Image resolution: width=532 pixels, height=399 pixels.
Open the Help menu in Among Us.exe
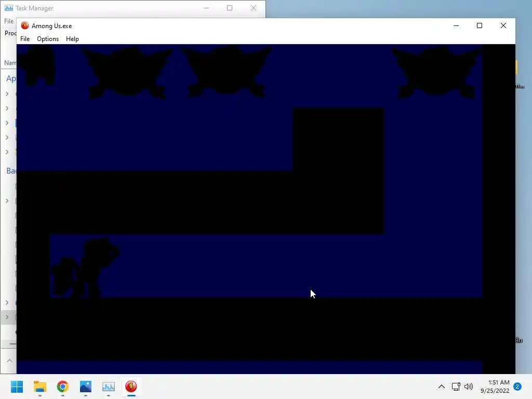coord(72,38)
